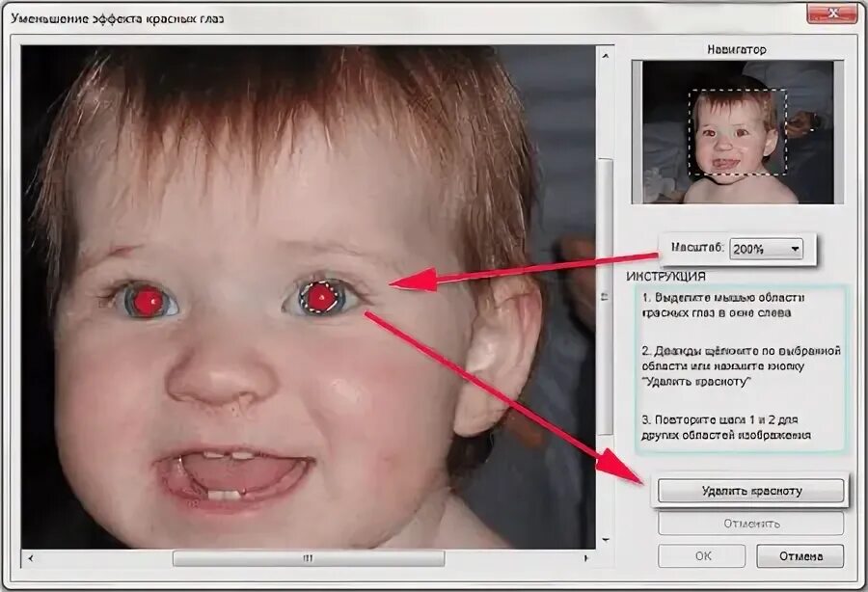Screen dimensions: 868x592
Task: Click instruction step 2 text
Action: [742, 365]
